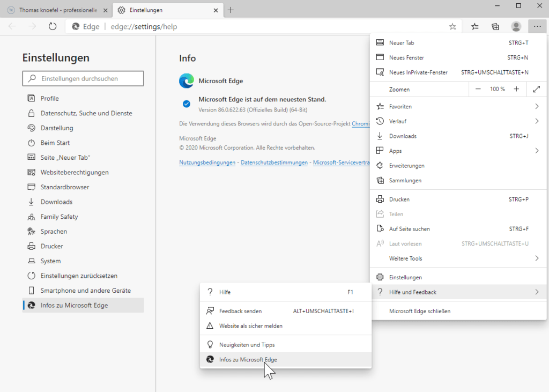
Task: Switch to the Thomas knoefel tab
Action: pyautogui.click(x=58, y=10)
